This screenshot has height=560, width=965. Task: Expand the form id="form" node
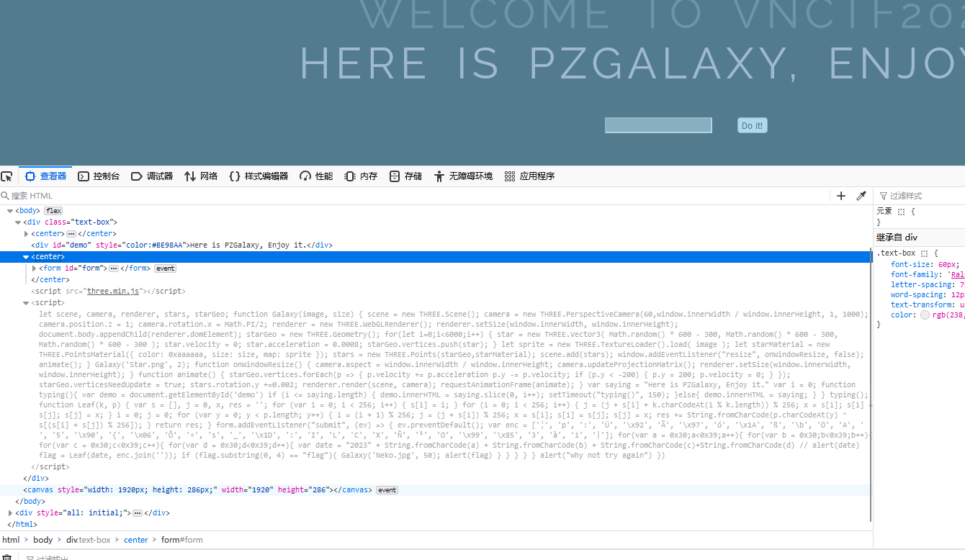[34, 268]
